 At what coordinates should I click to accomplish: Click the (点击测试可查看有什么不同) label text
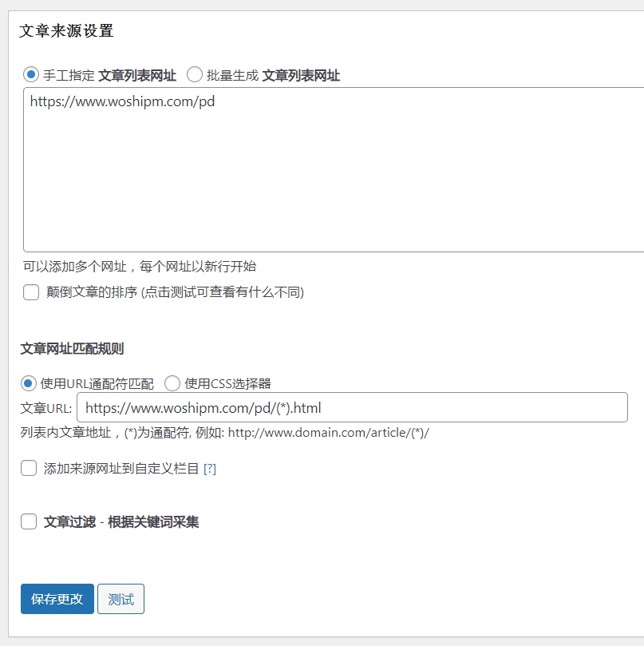[223, 292]
